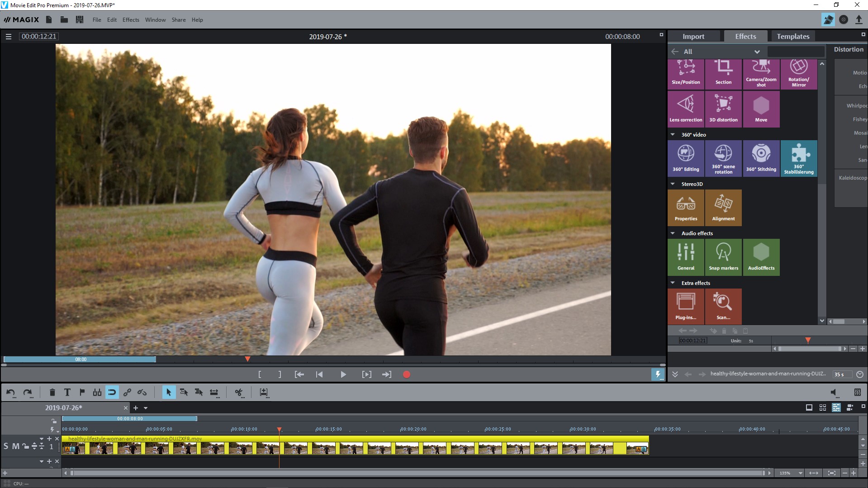Select the Lens correction effect

686,109
